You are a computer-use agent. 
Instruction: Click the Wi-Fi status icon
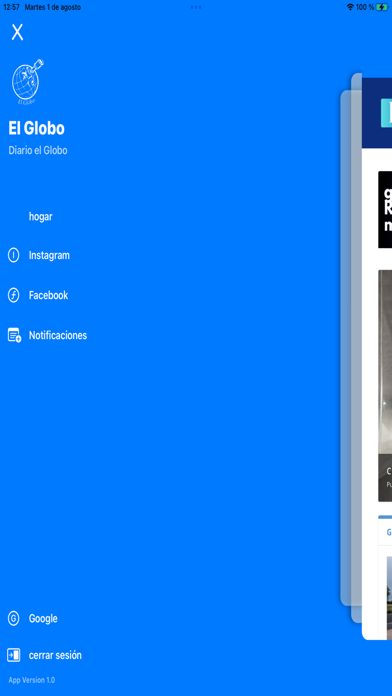tap(350, 7)
